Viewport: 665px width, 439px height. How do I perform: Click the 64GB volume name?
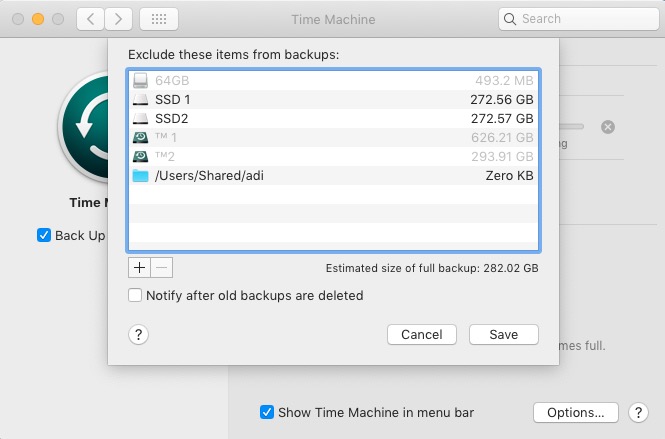point(172,81)
